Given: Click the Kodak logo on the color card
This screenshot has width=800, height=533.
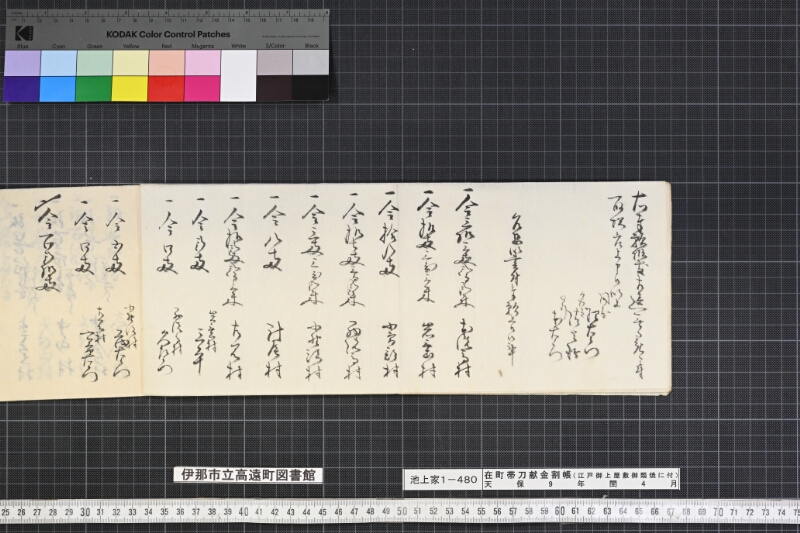Looking at the screenshot, I should click(23, 34).
